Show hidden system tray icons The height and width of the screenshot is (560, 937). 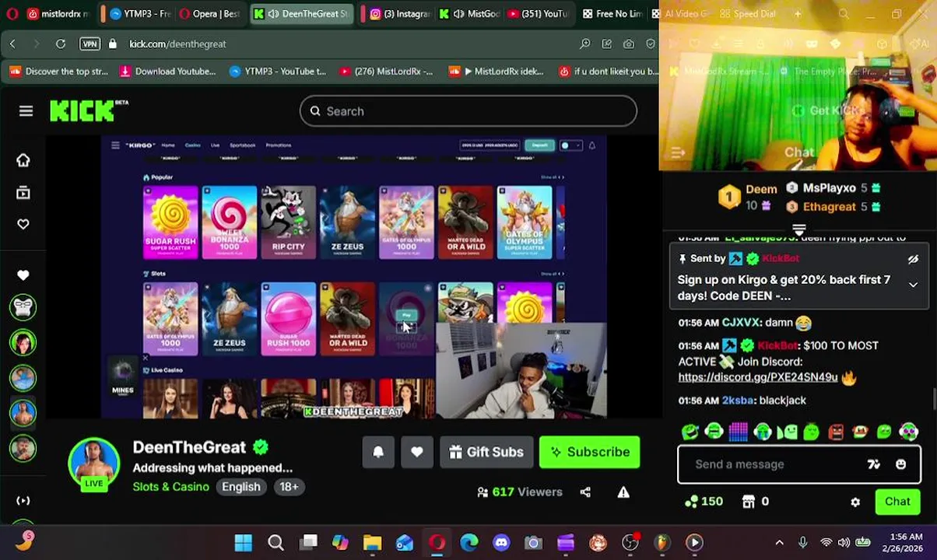pyautogui.click(x=779, y=542)
